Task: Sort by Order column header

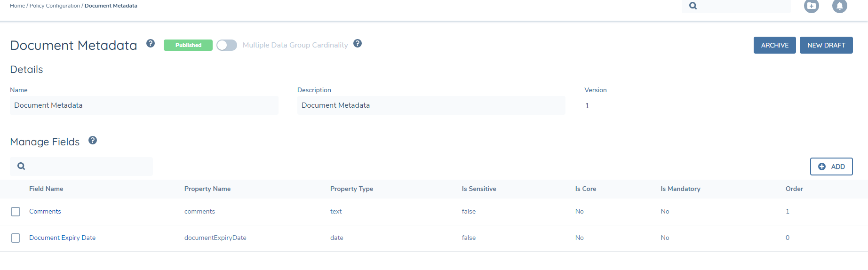Action: (794, 189)
